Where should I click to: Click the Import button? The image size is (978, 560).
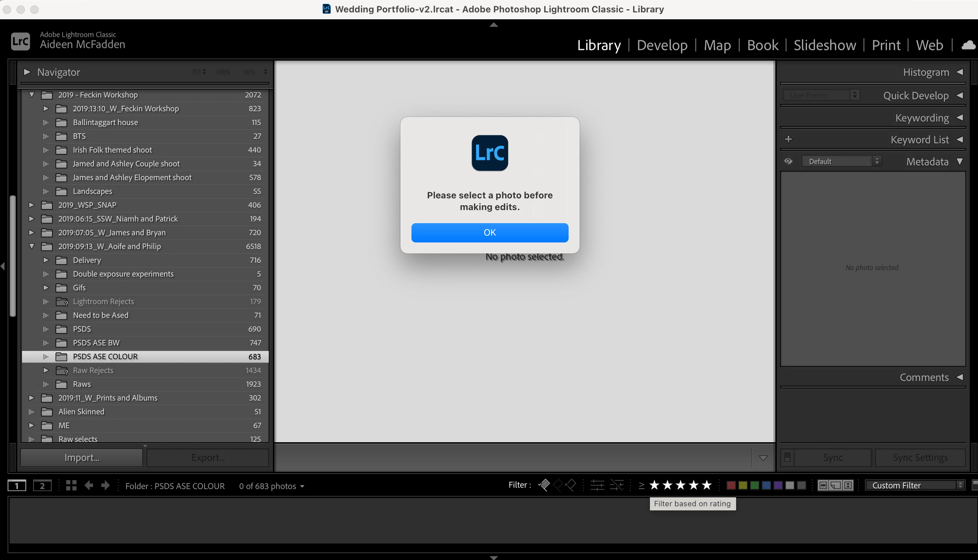(x=82, y=457)
